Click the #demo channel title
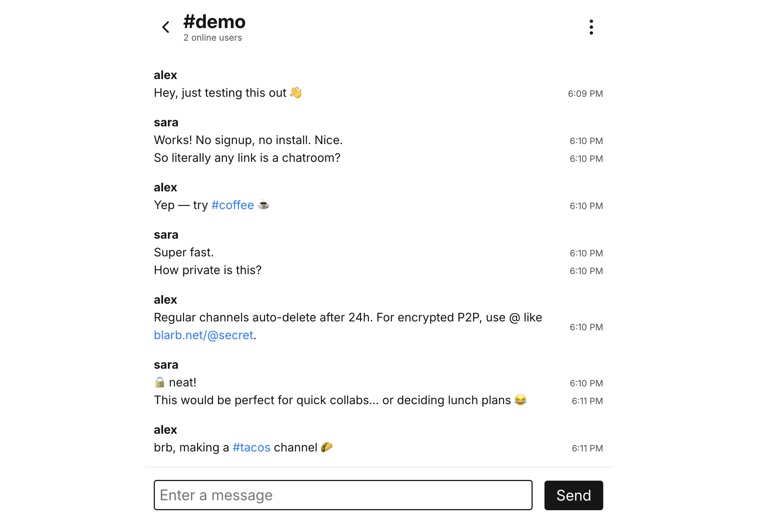Screen dimensions: 757x532 pyautogui.click(x=214, y=22)
